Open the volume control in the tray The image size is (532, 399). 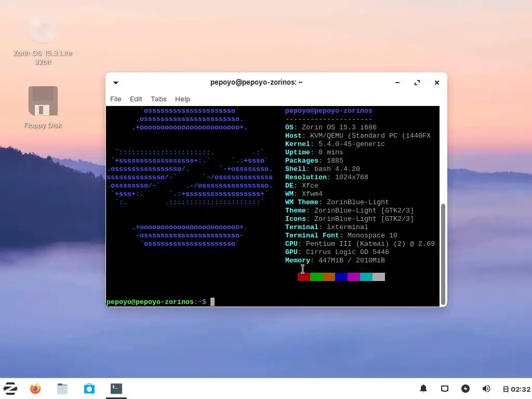point(486,389)
